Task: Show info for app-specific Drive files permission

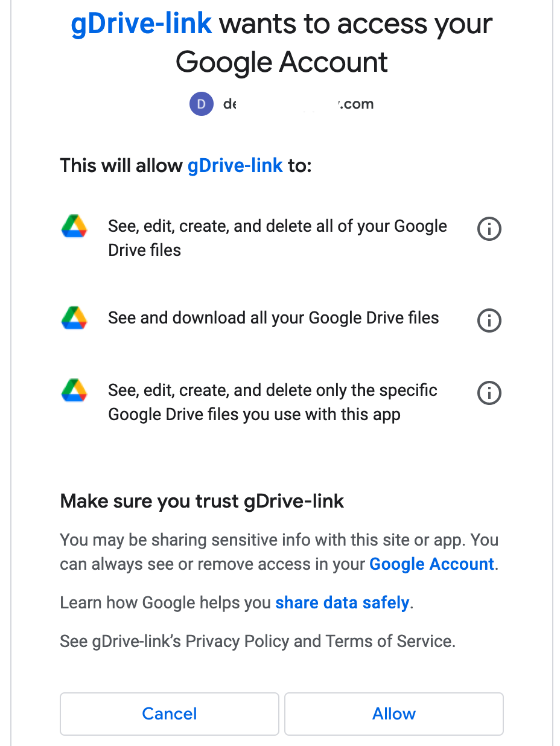Action: [x=489, y=393]
